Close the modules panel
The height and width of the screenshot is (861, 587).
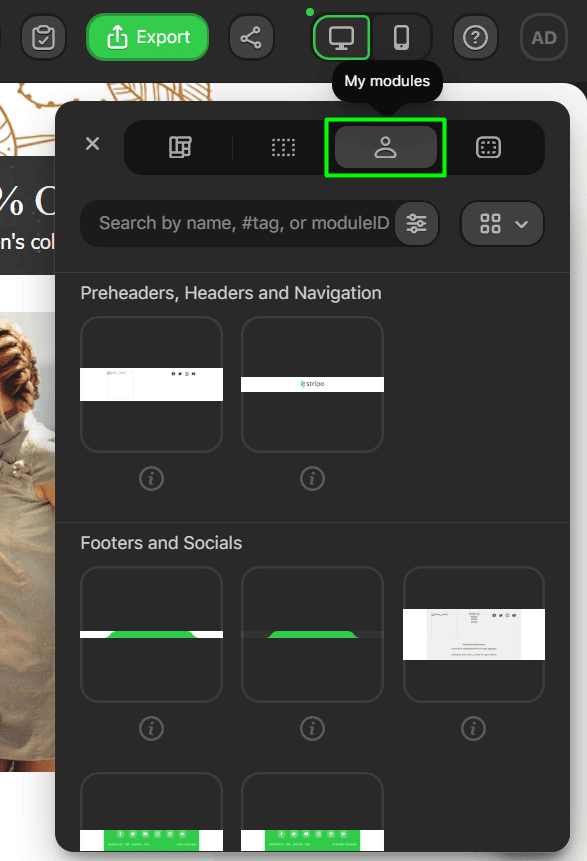point(92,144)
